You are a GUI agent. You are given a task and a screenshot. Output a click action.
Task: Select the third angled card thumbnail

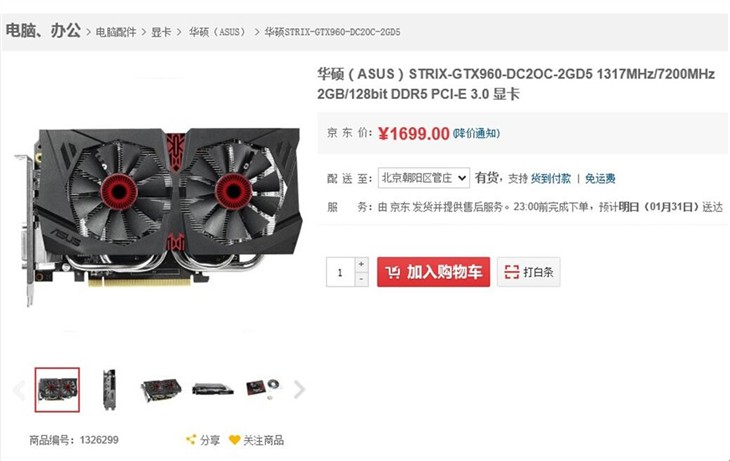pos(161,390)
